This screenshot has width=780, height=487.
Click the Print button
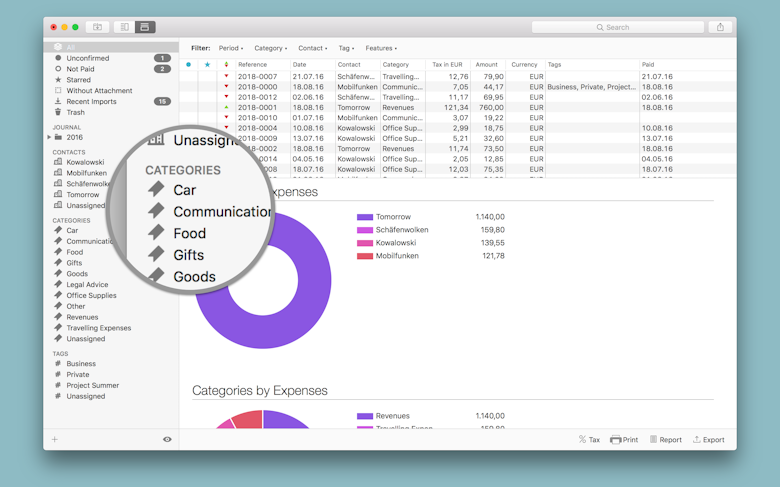coord(624,440)
